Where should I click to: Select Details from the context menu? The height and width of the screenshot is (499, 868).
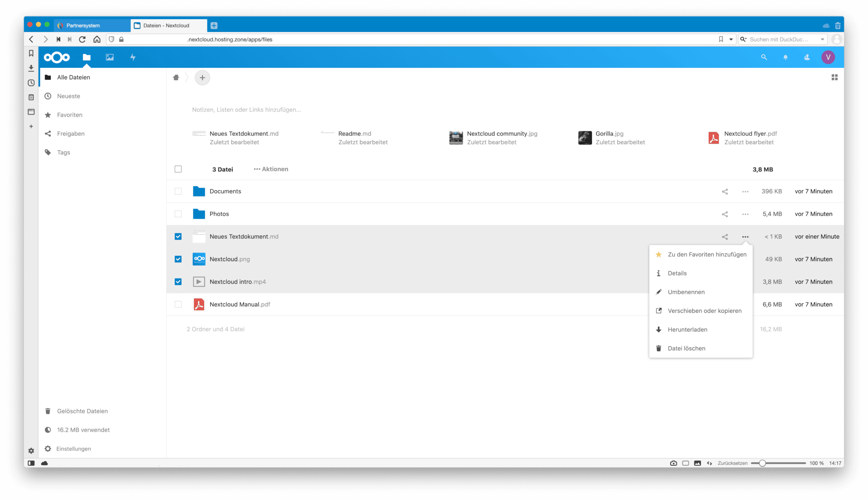click(701, 273)
